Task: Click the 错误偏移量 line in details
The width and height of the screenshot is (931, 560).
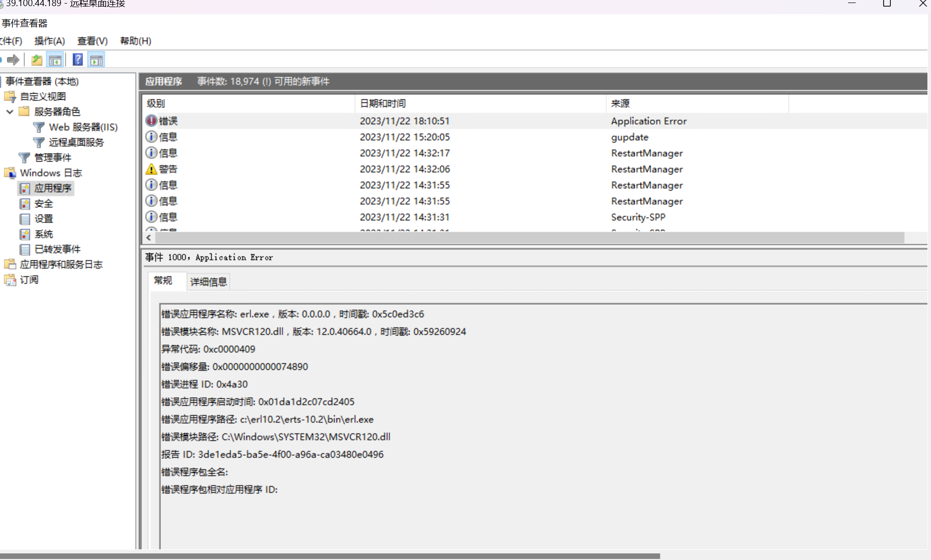Action: coord(235,366)
